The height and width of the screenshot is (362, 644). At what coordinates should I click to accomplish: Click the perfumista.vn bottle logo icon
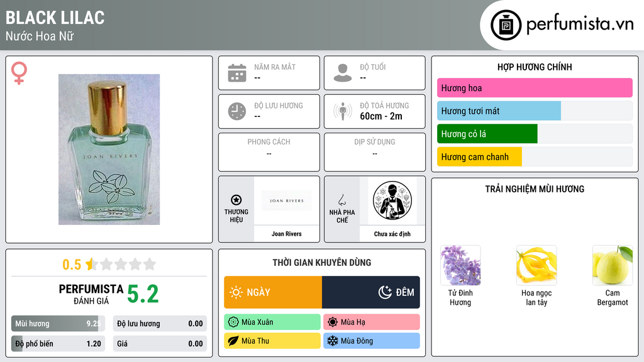[x=506, y=25]
